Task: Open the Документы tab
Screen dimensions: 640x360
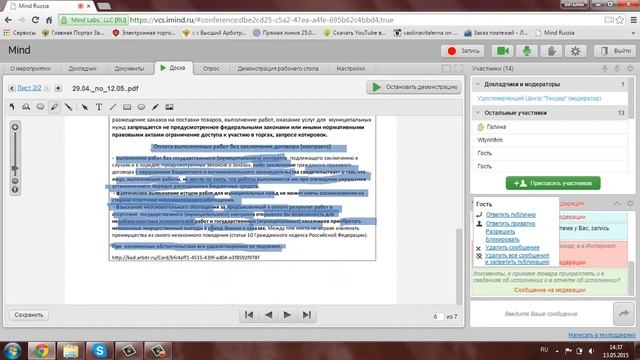Action: point(129,69)
